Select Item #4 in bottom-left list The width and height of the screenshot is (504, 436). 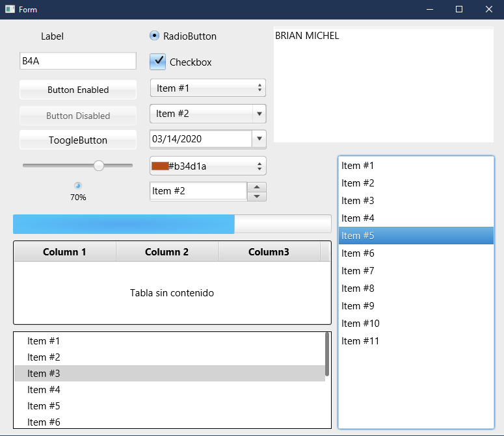tap(169, 390)
